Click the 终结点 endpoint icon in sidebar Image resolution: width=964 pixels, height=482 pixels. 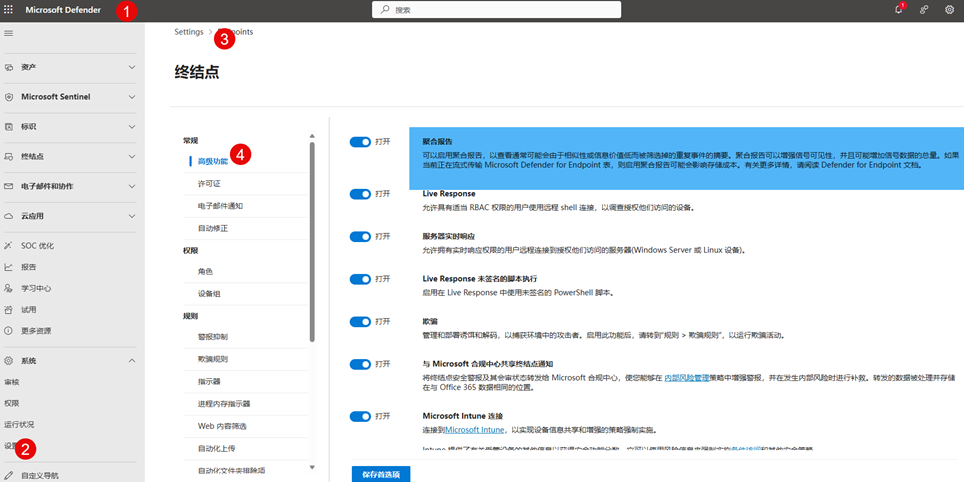9,156
